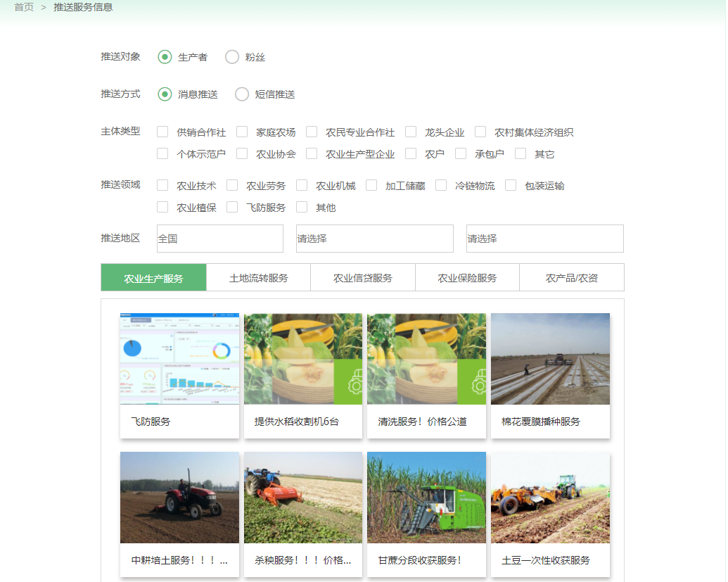Go to 首页 via breadcrumb link

coord(24,7)
